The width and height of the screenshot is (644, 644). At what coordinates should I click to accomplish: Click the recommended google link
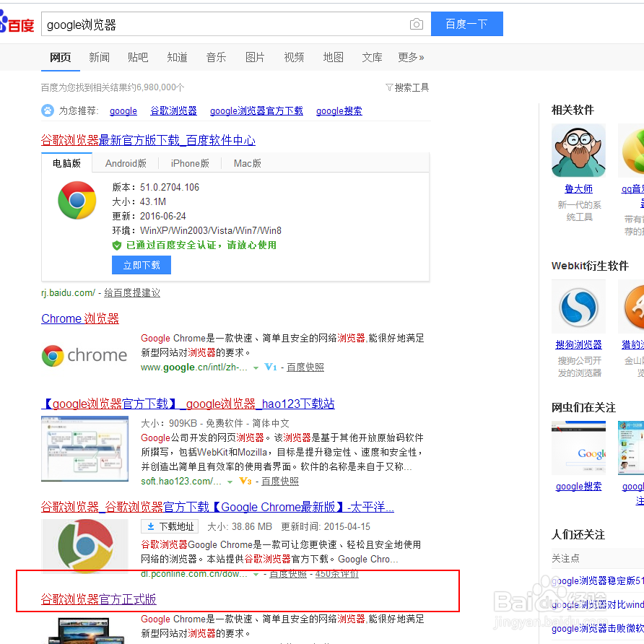123,111
